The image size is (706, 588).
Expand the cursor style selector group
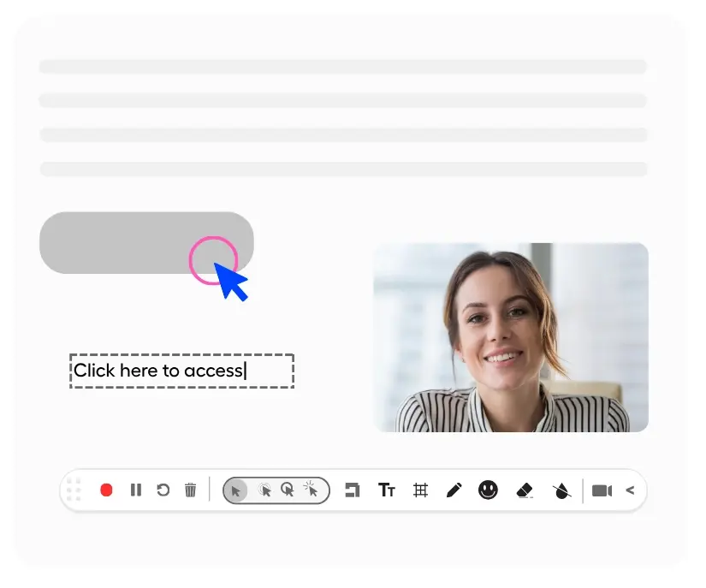click(x=274, y=490)
